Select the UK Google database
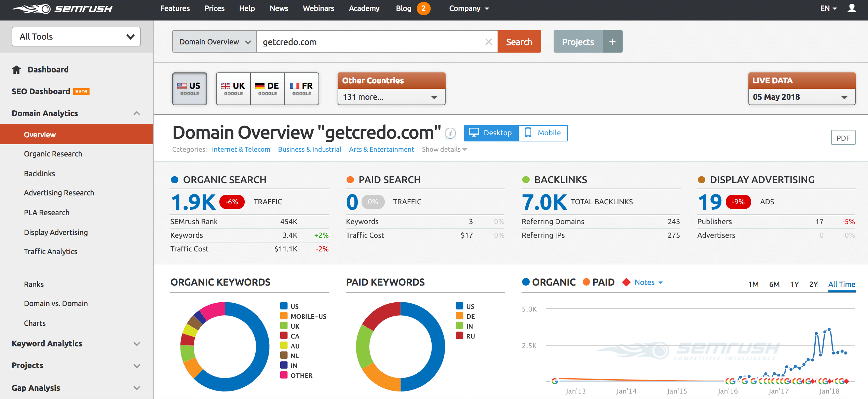This screenshot has width=868, height=399. click(x=233, y=89)
